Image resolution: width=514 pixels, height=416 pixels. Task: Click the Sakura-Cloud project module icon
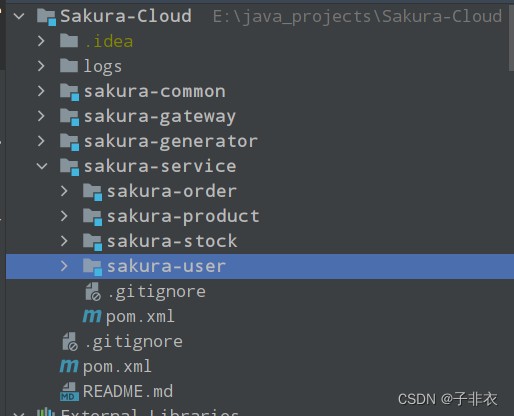(46, 17)
